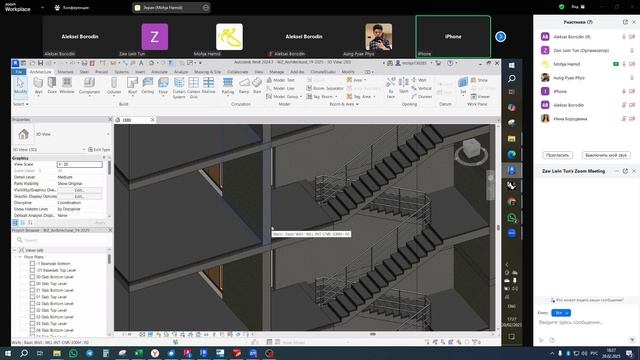Viewport: 640px width, 360px height.
Task: Select the Door tool
Action: pyautogui.click(x=52, y=86)
